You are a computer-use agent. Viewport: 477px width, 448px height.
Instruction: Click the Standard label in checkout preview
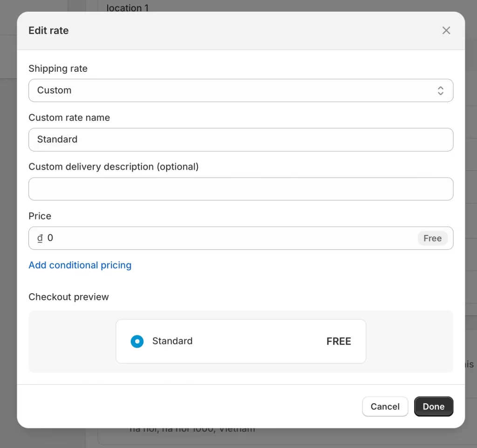(172, 341)
